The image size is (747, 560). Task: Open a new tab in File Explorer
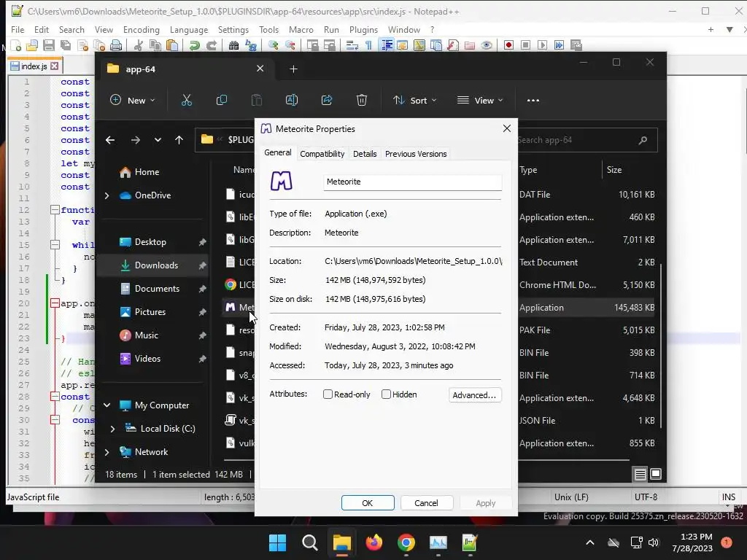pyautogui.click(x=293, y=69)
